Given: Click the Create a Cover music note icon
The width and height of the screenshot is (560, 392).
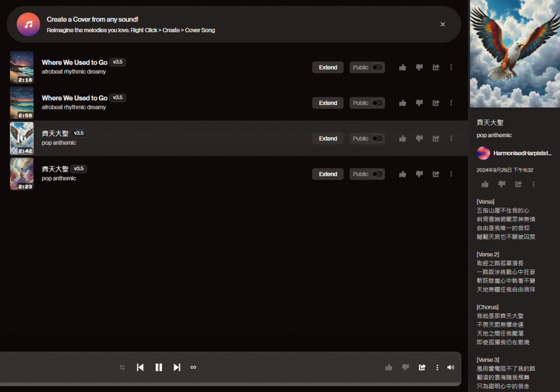Looking at the screenshot, I should click(28, 24).
